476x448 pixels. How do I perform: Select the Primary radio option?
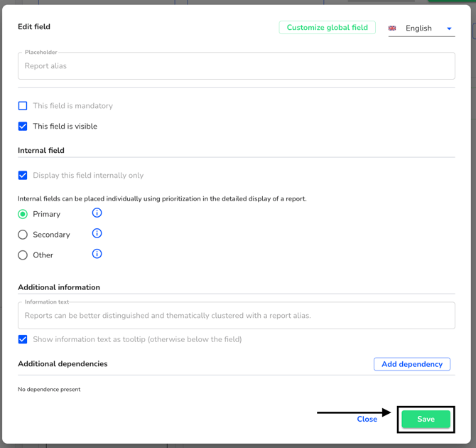[x=23, y=214]
